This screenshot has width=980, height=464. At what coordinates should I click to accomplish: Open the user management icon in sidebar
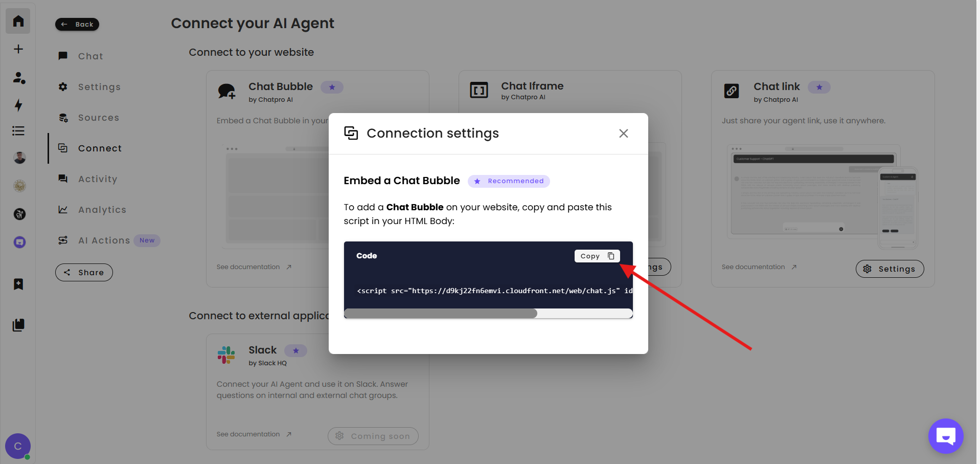coord(19,78)
